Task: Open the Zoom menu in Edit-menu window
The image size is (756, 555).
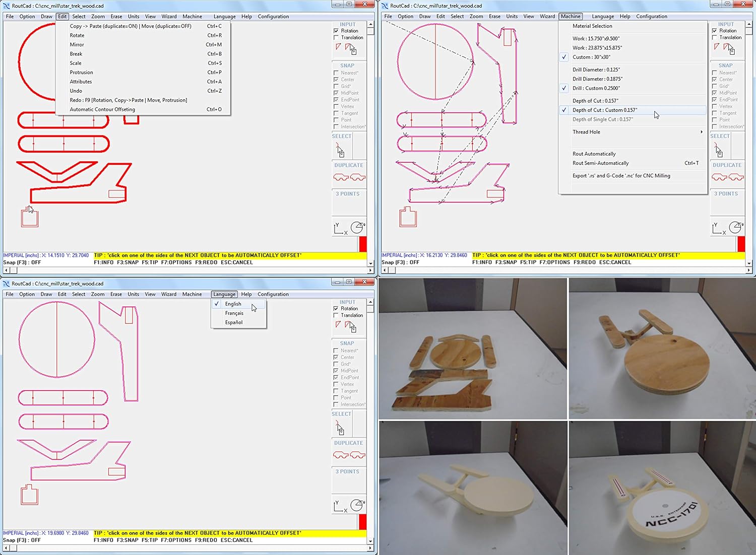Action: pos(98,17)
